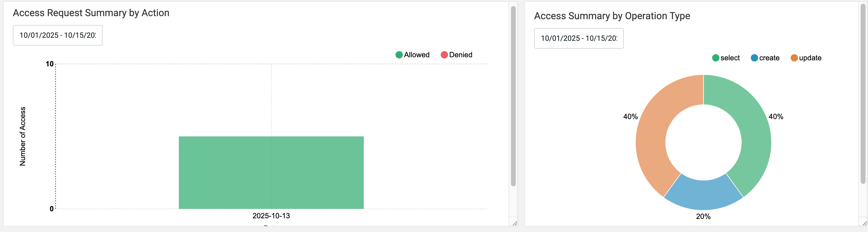Click the green Allowed bar for 2025-10-13
This screenshot has height=232, width=868.
pyautogui.click(x=271, y=173)
